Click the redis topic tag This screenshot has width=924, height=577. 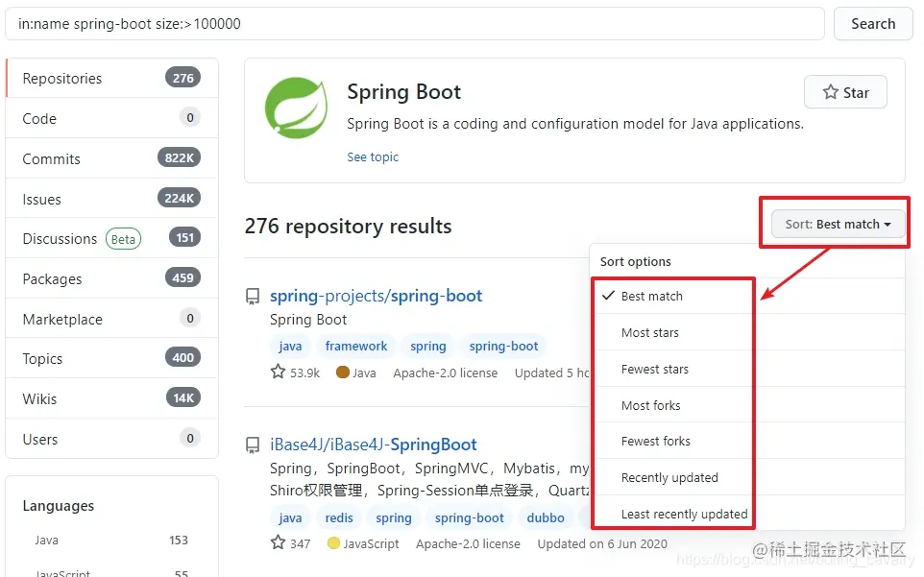click(339, 517)
